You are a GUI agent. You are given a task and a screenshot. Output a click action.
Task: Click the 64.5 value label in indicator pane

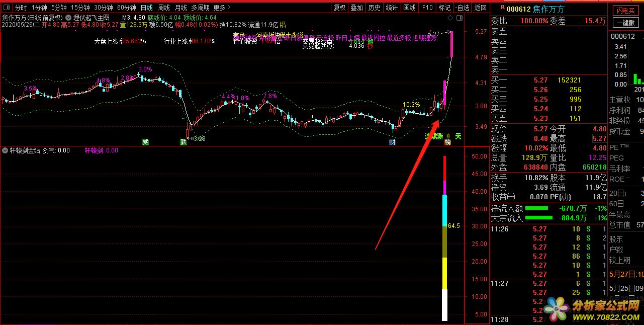click(x=453, y=226)
